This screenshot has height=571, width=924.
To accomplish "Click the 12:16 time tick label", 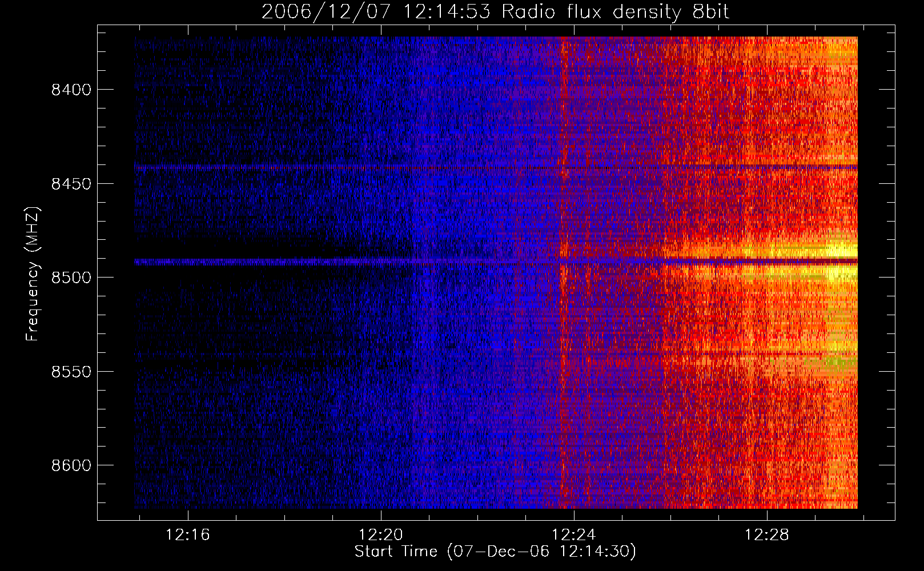I will [x=187, y=534].
